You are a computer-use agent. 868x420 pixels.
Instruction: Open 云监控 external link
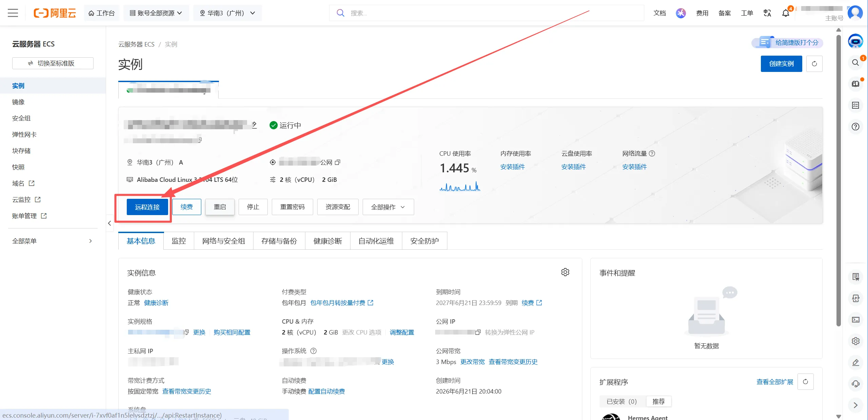point(26,200)
